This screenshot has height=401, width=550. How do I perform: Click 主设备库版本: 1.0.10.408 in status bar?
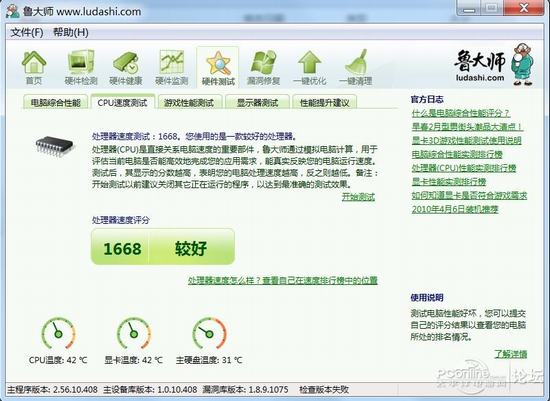(150, 389)
